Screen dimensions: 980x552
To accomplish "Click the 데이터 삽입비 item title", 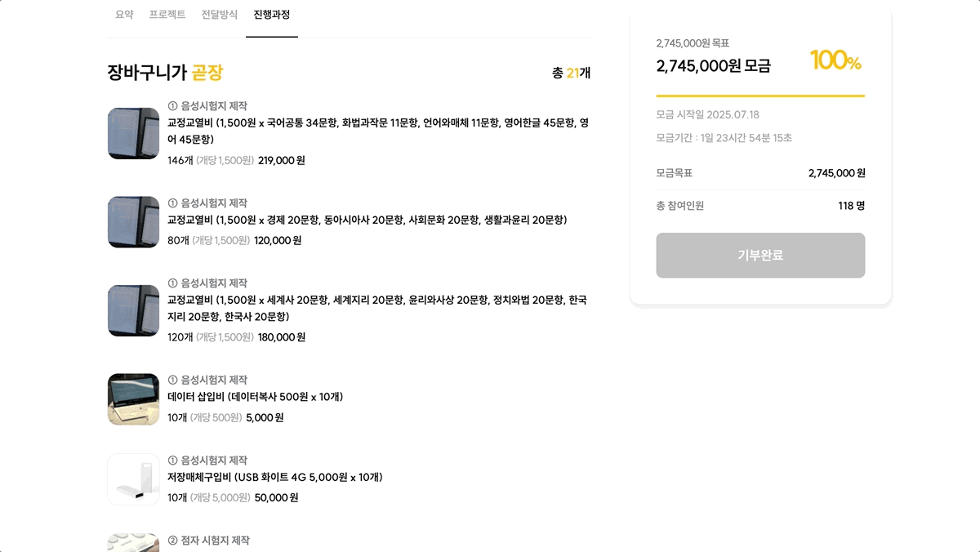I will (x=255, y=397).
